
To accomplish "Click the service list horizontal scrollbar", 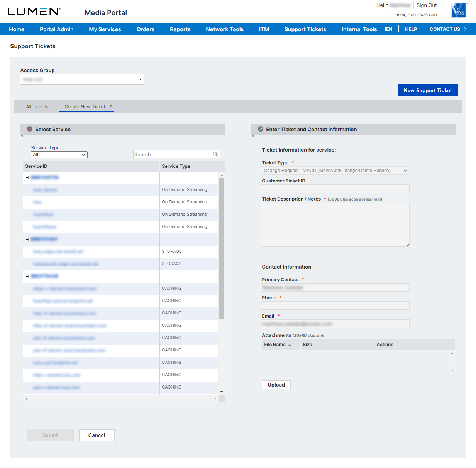I will (x=121, y=399).
